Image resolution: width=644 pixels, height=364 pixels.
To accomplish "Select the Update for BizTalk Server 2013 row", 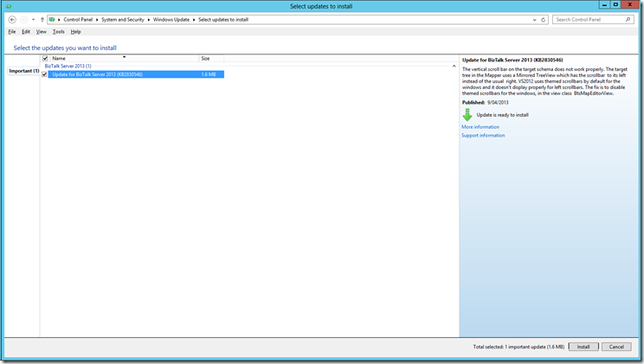I will 136,74.
